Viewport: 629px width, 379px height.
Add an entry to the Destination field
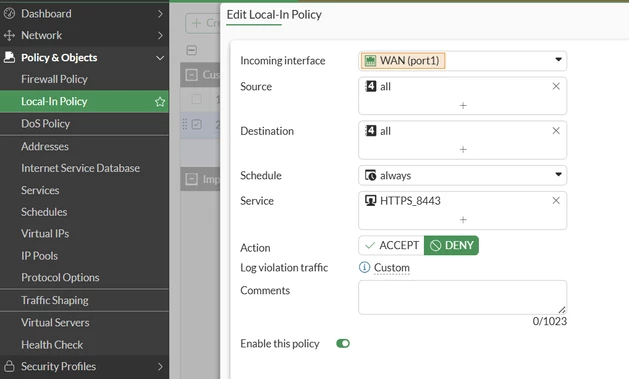pyautogui.click(x=463, y=150)
